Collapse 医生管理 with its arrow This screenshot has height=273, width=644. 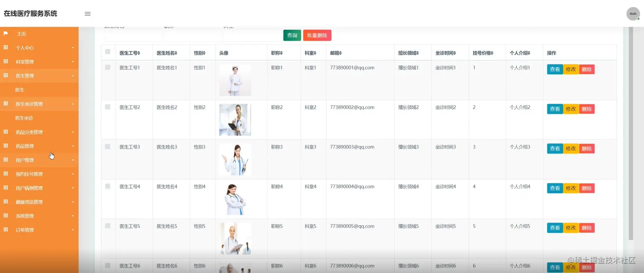pyautogui.click(x=73, y=76)
